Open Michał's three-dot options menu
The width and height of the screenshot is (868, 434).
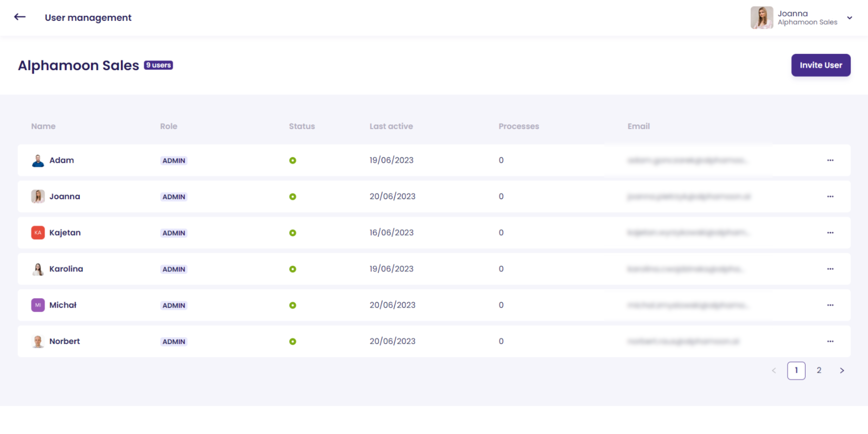tap(830, 305)
